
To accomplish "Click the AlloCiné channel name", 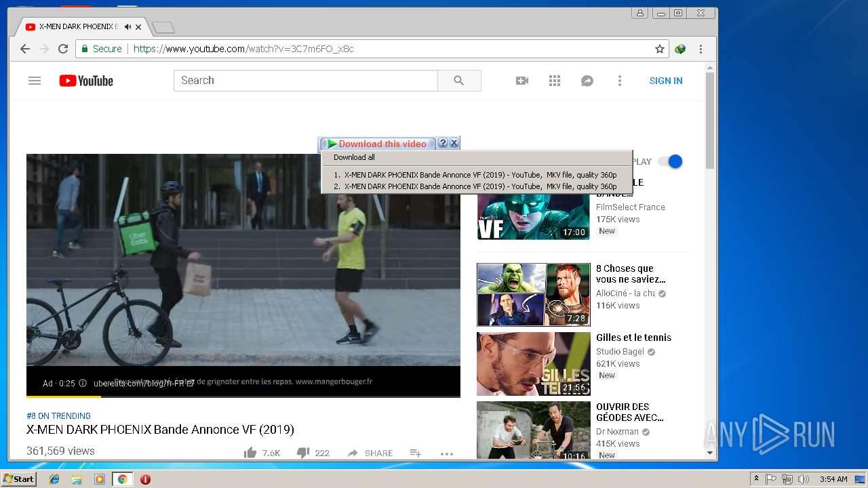I will point(625,293).
